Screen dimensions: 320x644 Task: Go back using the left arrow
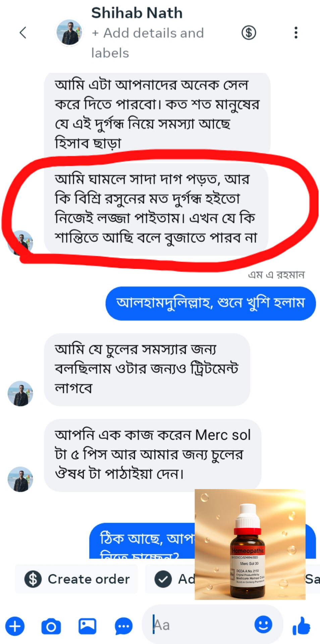23,33
